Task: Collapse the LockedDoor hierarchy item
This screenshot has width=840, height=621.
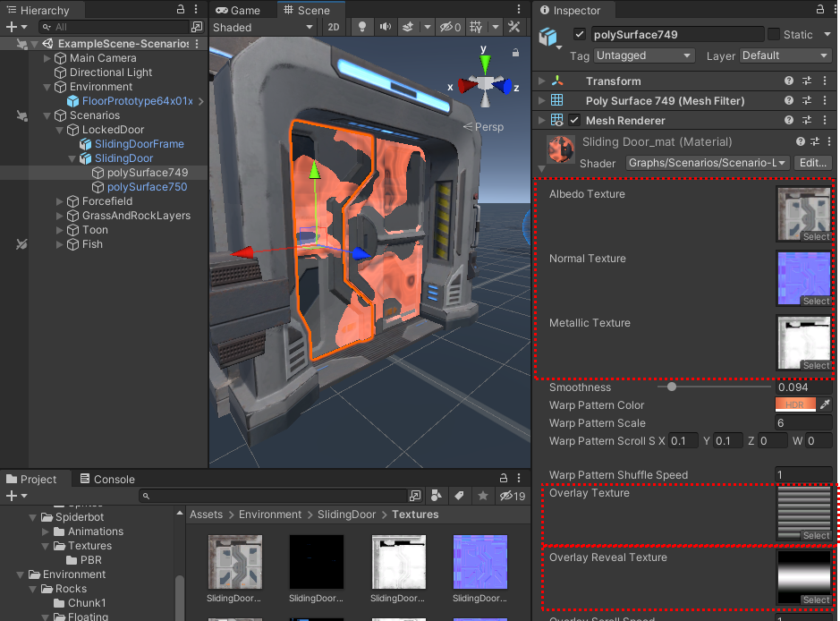Action: [x=59, y=130]
